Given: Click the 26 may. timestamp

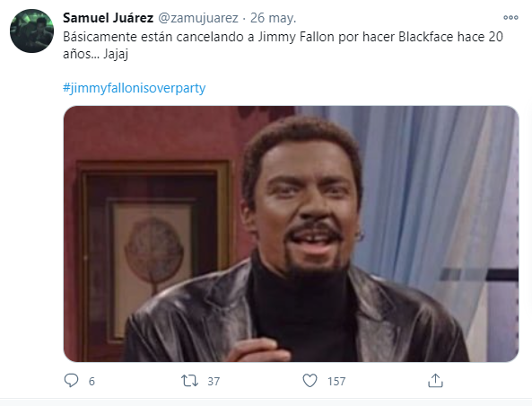Looking at the screenshot, I should pos(273,18).
